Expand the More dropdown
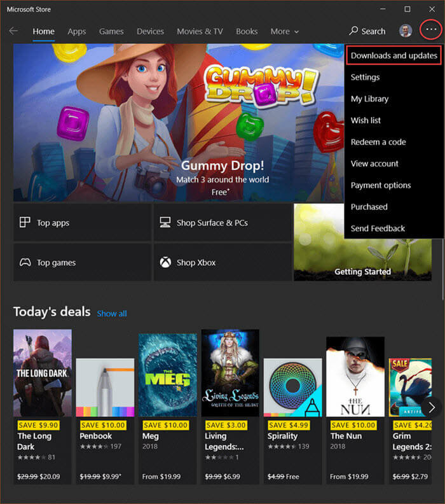The width and height of the screenshot is (445, 504). tap(284, 32)
